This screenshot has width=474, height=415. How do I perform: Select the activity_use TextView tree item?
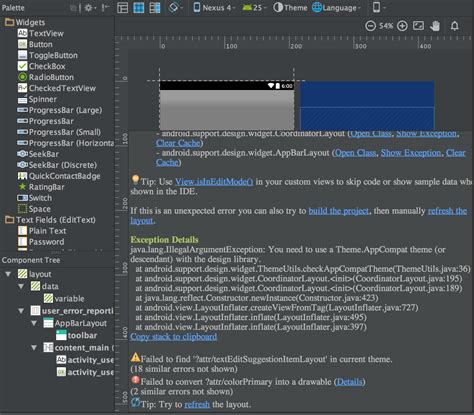point(85,360)
